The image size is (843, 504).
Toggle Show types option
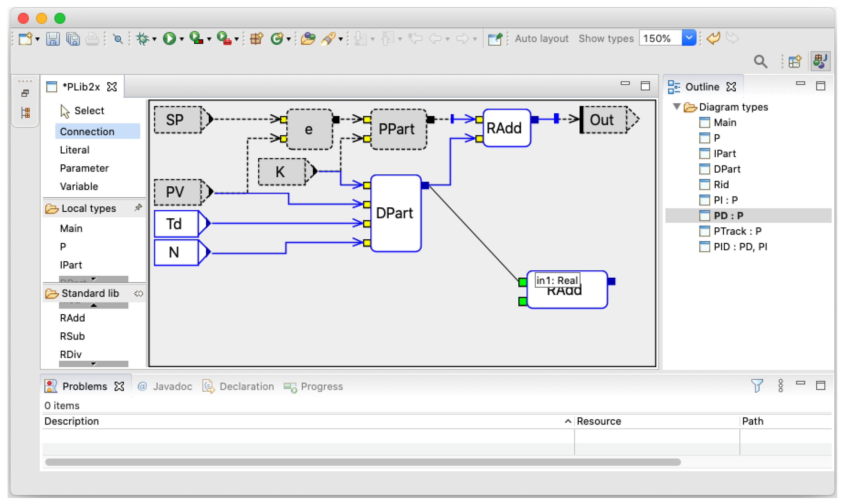pos(606,39)
